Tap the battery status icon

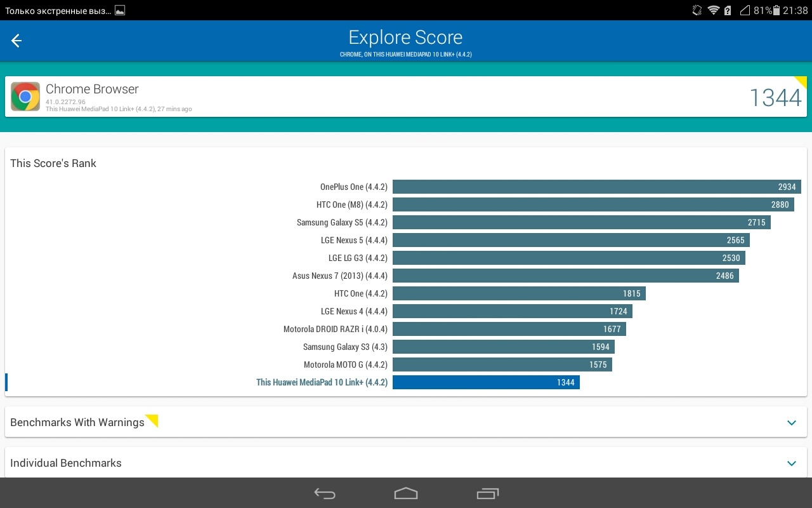[x=777, y=10]
